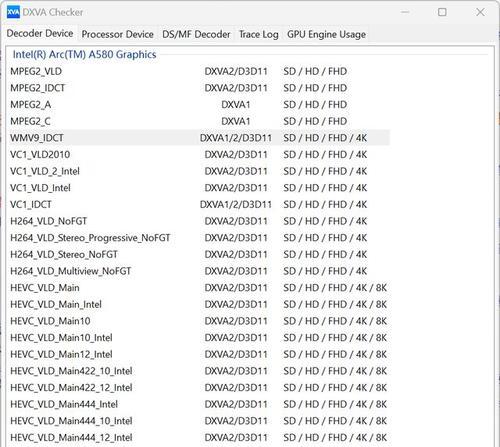Image resolution: width=500 pixels, height=447 pixels.
Task: Maximize the DXVA Checker window
Action: (442, 12)
